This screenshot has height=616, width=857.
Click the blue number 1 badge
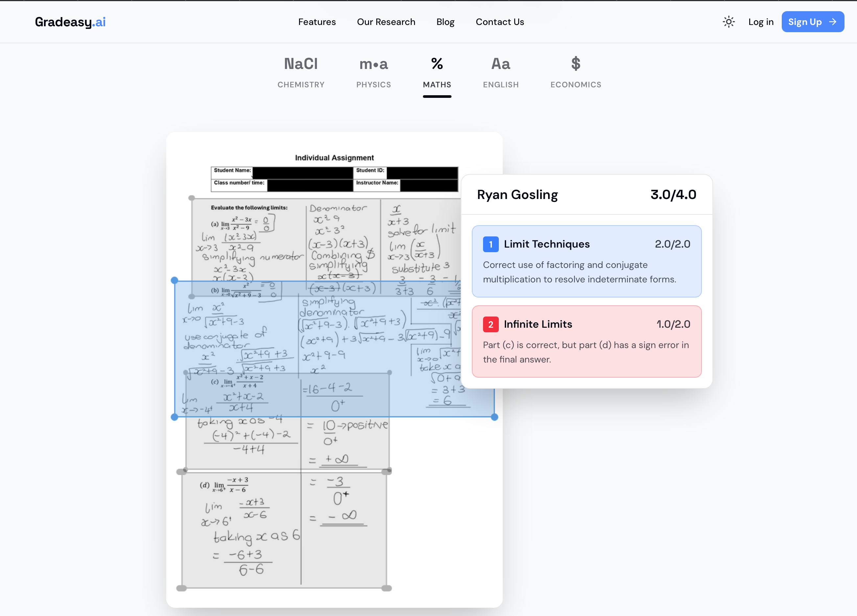[x=491, y=244]
